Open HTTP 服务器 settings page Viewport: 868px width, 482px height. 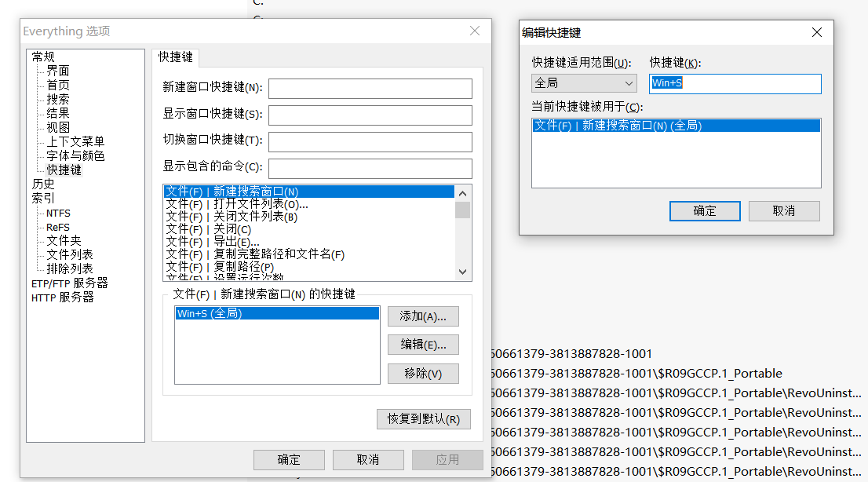(63, 298)
